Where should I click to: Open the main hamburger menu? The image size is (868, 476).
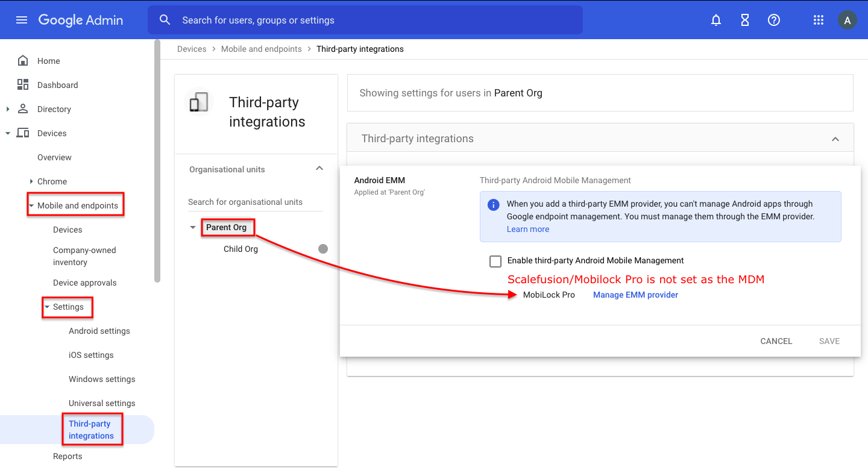(x=22, y=20)
